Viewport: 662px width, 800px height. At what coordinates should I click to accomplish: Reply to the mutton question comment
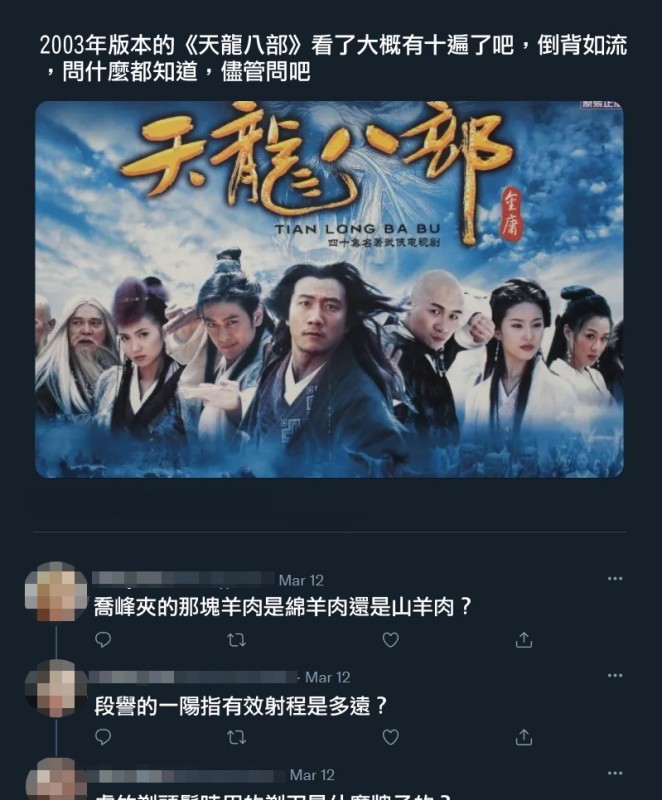click(103, 640)
